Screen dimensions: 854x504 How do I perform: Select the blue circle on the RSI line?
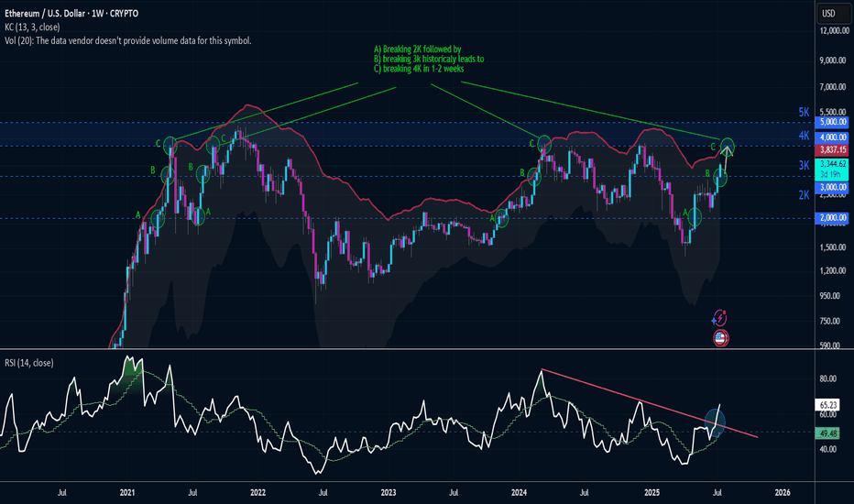[715, 422]
